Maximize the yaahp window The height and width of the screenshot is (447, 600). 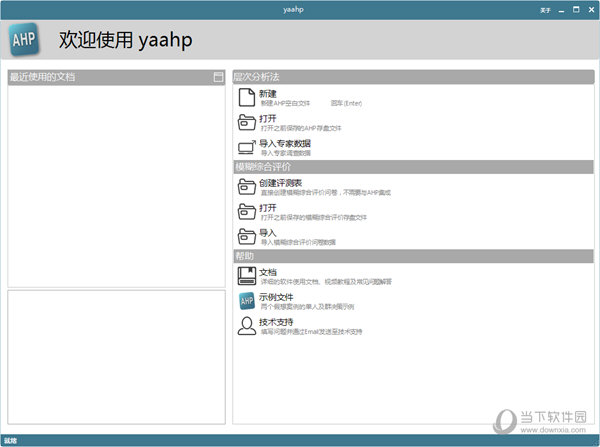(x=576, y=10)
